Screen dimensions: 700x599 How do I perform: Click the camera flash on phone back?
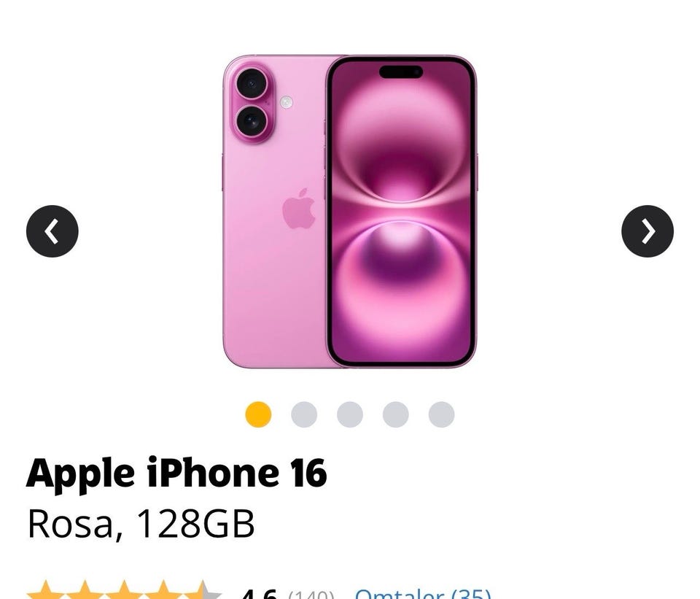point(287,102)
